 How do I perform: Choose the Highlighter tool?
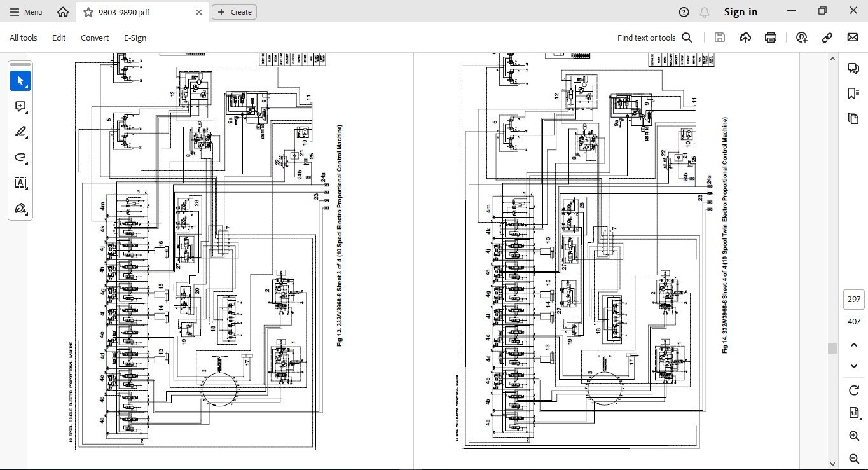point(20,132)
